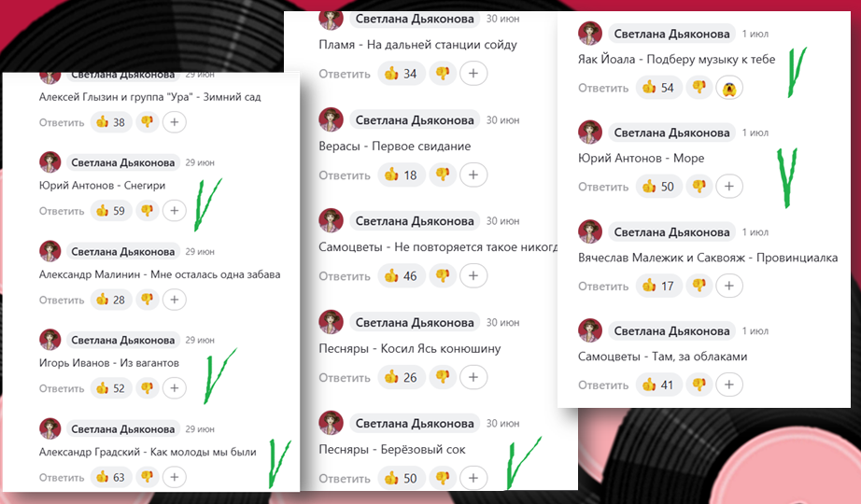Dislike the 'Песняры - Берёзовый сок' comment
The height and width of the screenshot is (504, 861).
tap(443, 478)
